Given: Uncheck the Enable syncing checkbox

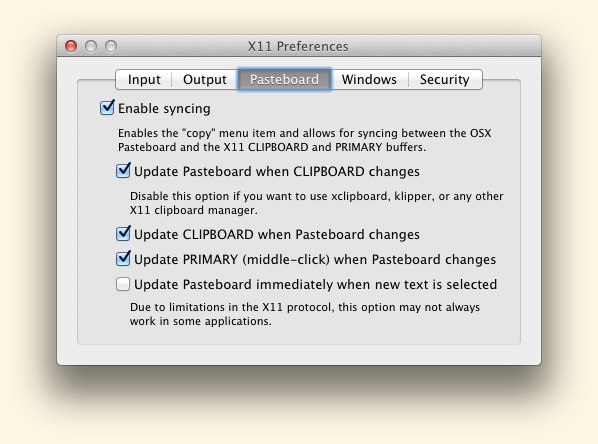Looking at the screenshot, I should 107,108.
